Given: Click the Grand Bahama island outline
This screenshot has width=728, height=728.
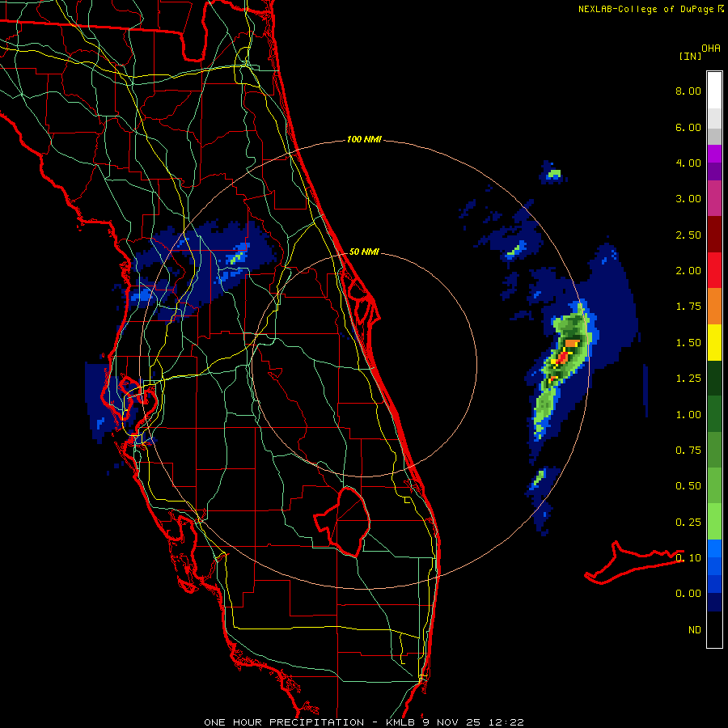Looking at the screenshot, I should click(633, 562).
